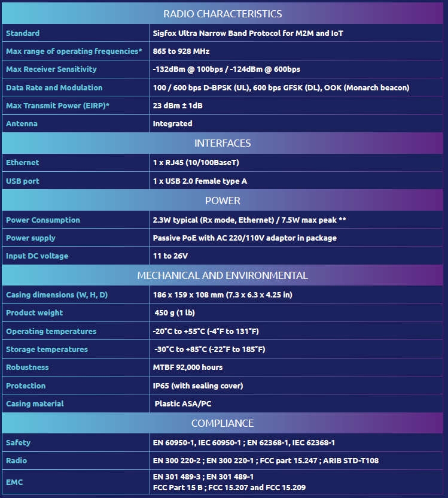Click the '100 / 600 bps D-BPSK (UL)' value

202,87
